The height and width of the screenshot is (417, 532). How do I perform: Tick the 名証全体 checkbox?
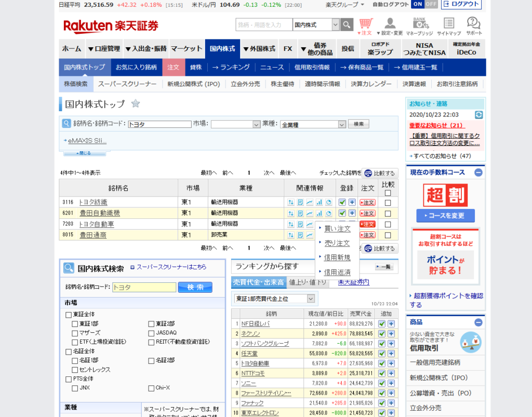[x=69, y=352]
